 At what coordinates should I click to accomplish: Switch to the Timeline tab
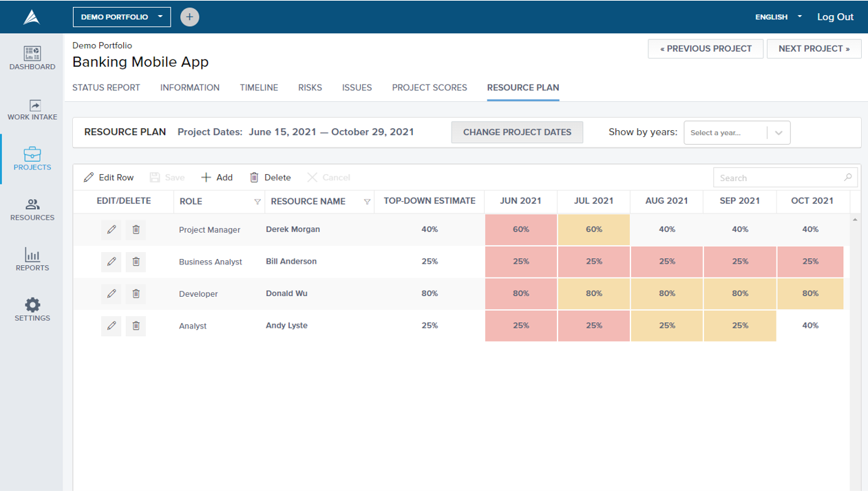click(x=259, y=87)
